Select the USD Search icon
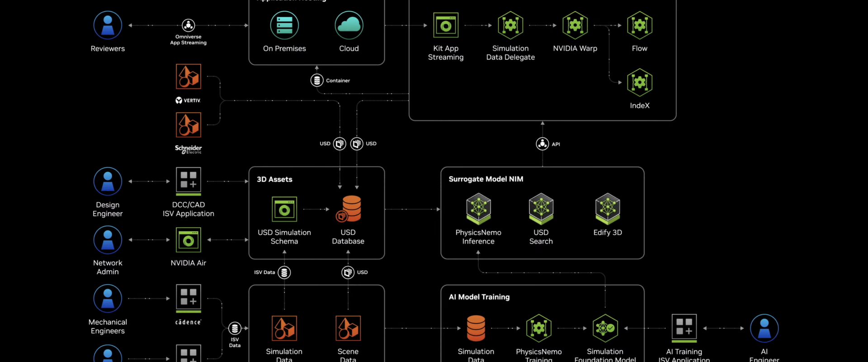This screenshot has width=868, height=362. [541, 209]
